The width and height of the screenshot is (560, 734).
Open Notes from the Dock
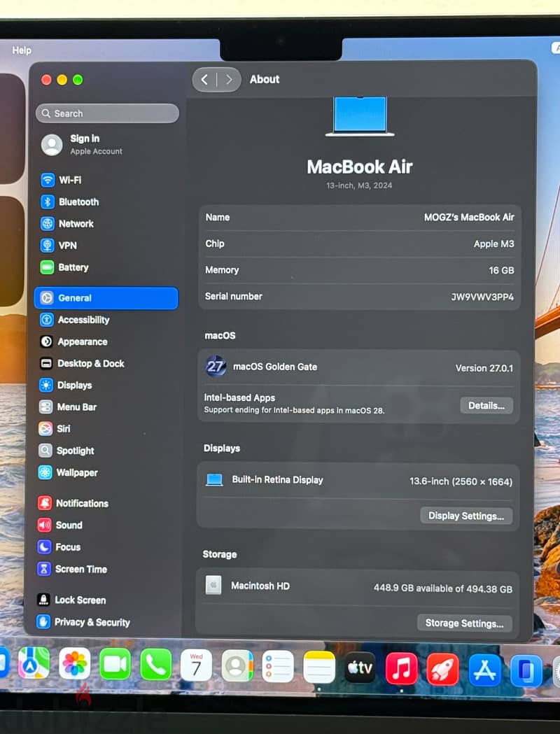coord(319,667)
